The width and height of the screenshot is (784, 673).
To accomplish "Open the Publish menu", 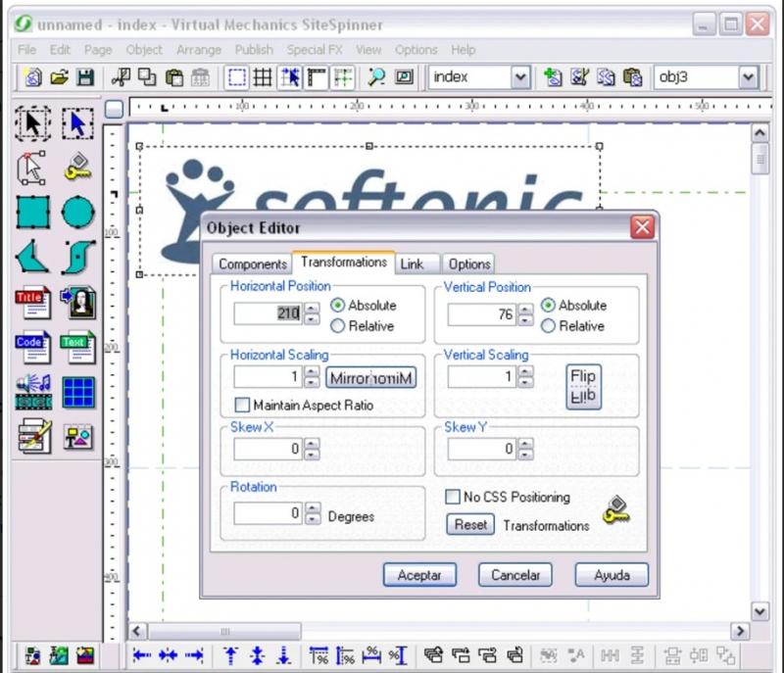I will coord(254,49).
